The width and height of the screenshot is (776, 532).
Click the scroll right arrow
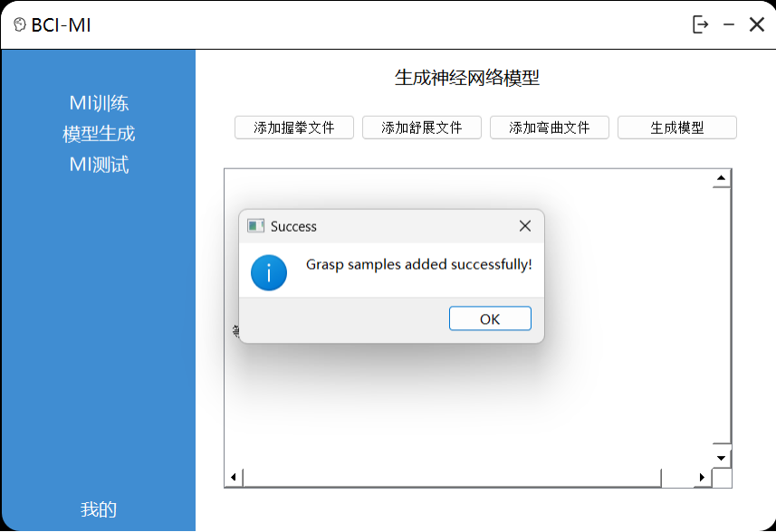tap(702, 477)
